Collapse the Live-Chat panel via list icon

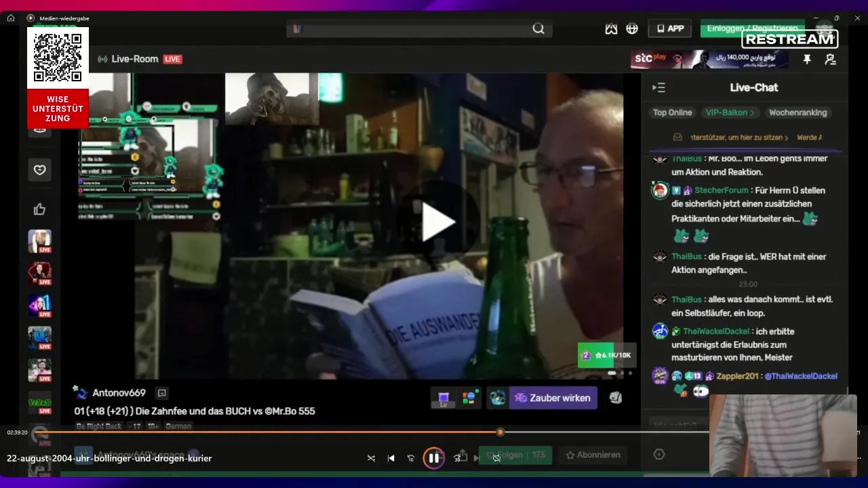tap(658, 87)
